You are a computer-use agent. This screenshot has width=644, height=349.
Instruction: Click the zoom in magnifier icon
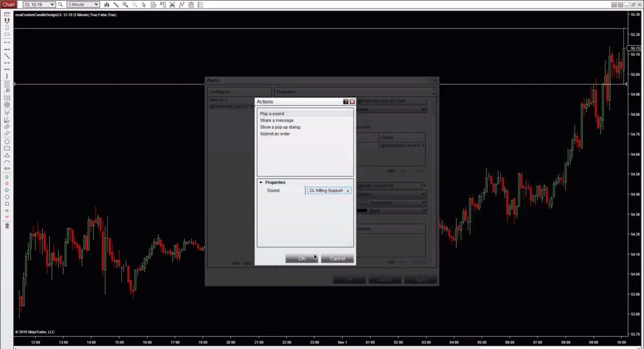[125, 5]
